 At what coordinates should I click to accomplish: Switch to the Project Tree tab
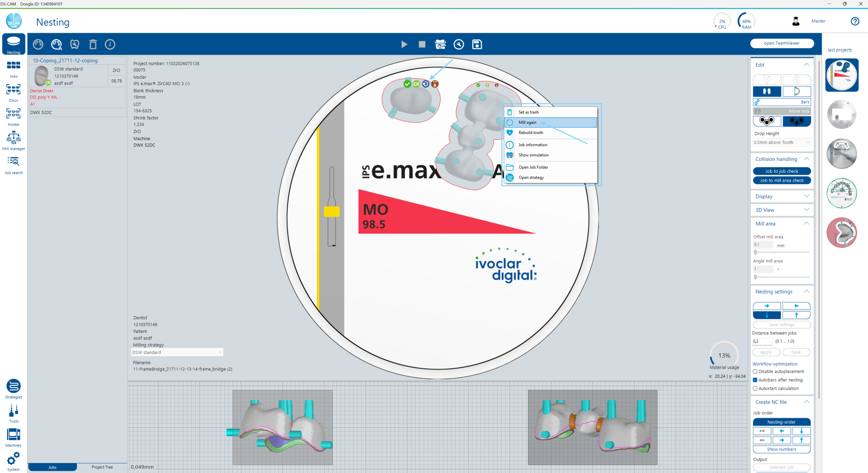pyautogui.click(x=102, y=467)
